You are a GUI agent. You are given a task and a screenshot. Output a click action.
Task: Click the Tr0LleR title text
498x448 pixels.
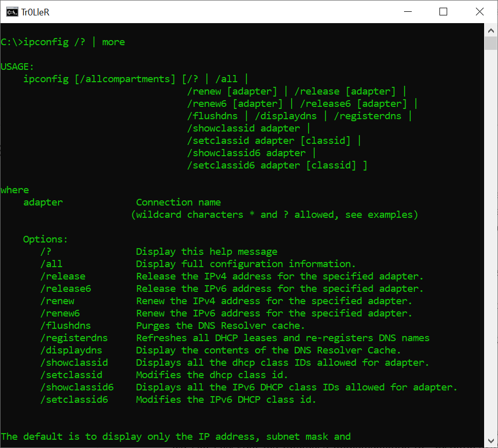[36, 12]
